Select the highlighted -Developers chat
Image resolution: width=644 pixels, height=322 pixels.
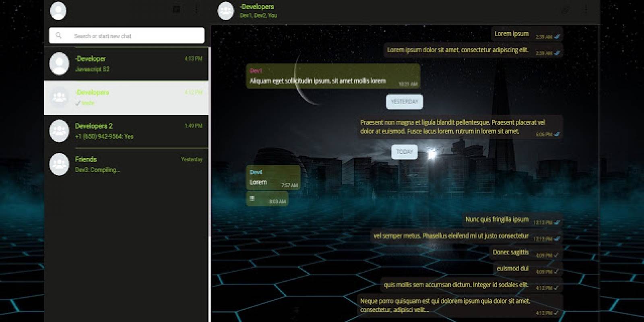(x=133, y=97)
